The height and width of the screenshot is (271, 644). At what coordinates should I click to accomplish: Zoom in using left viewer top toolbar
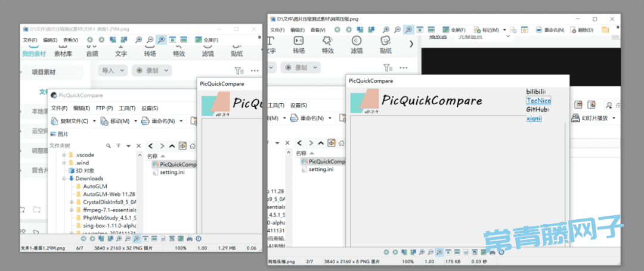point(139,40)
